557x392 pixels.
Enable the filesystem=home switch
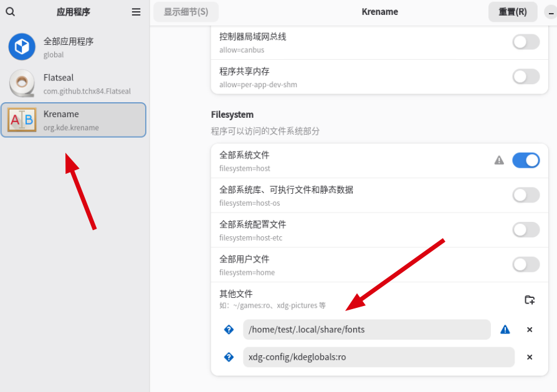pos(526,264)
